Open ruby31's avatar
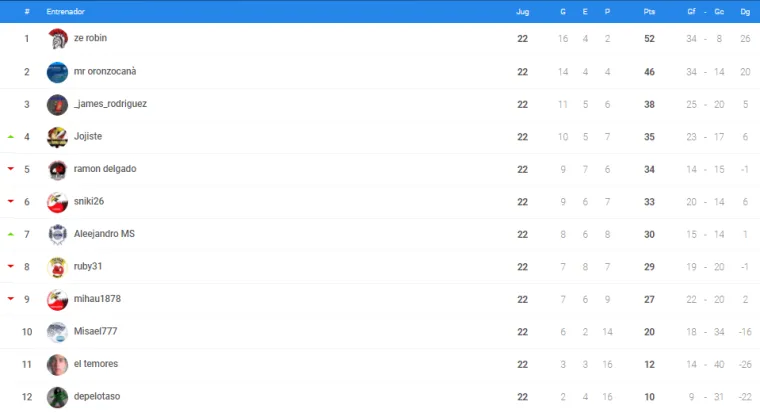Viewport: 760px width, 413px height. 57,267
